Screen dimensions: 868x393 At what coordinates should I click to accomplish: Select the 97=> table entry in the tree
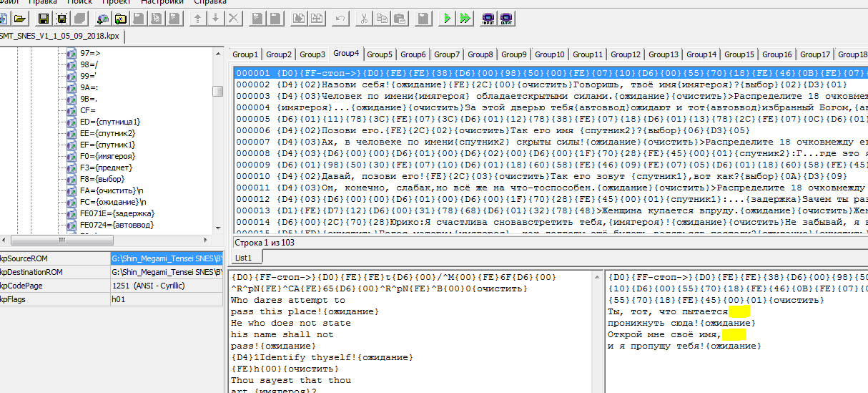(91, 53)
